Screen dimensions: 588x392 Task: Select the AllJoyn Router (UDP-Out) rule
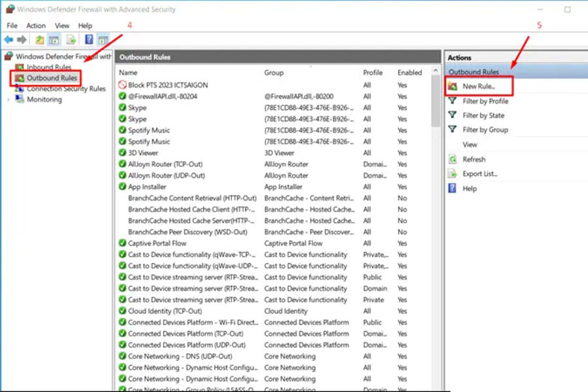pos(167,176)
